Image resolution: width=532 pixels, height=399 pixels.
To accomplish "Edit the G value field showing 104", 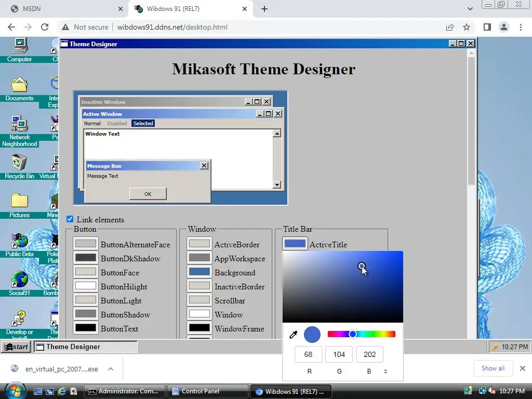I will coord(339,354).
